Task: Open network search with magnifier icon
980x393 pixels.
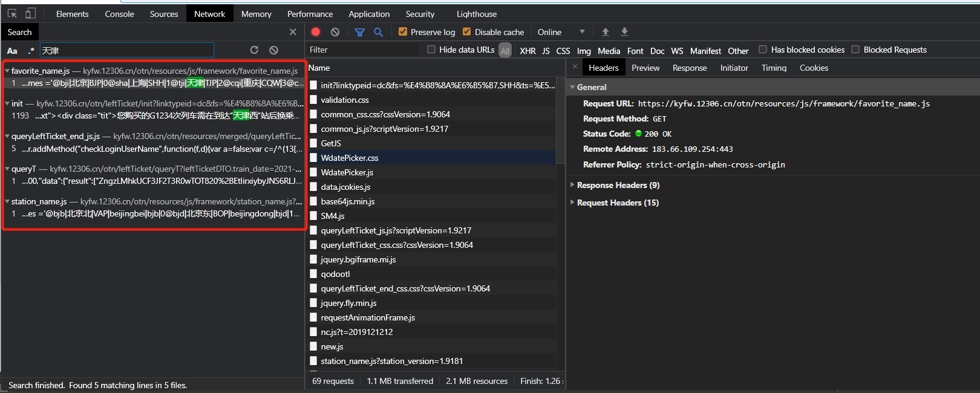Action: 379,32
